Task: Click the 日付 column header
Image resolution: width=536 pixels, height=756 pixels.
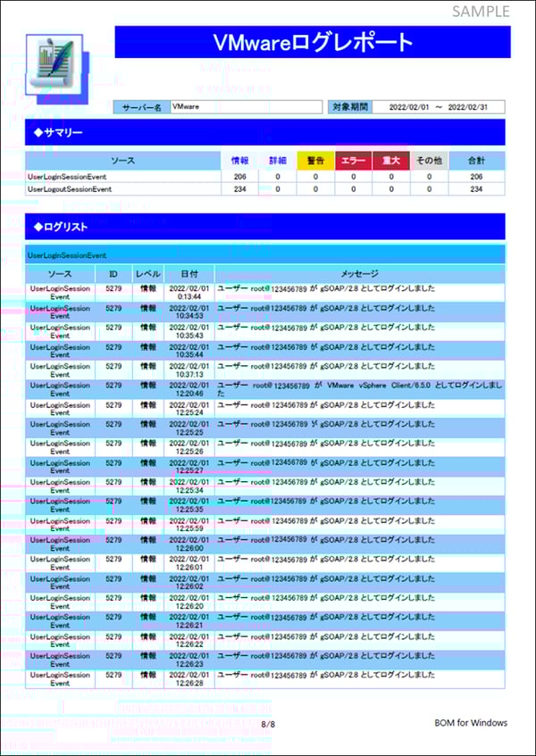Action: coord(189,274)
